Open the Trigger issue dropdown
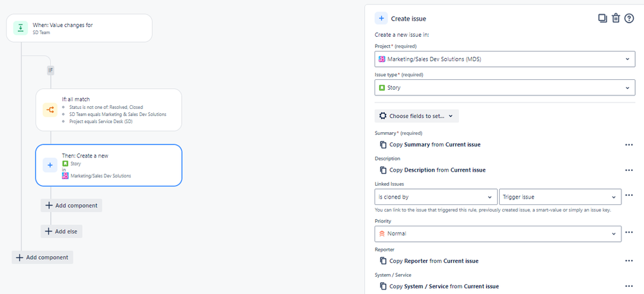The width and height of the screenshot is (644, 294). click(x=560, y=197)
